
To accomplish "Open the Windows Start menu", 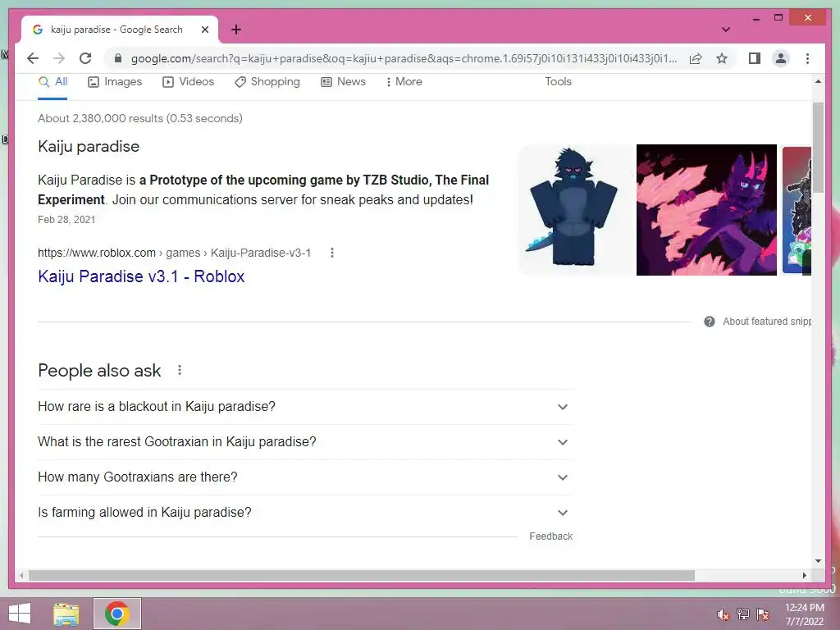I will click(20, 614).
